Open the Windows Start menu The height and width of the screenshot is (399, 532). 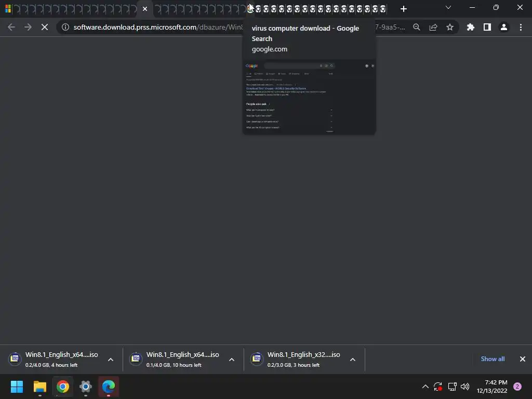(17, 387)
